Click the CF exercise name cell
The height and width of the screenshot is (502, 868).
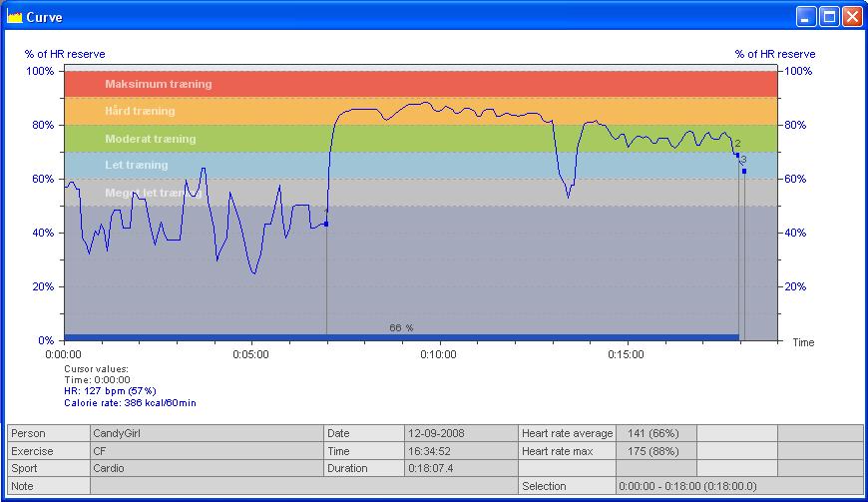pyautogui.click(x=206, y=451)
